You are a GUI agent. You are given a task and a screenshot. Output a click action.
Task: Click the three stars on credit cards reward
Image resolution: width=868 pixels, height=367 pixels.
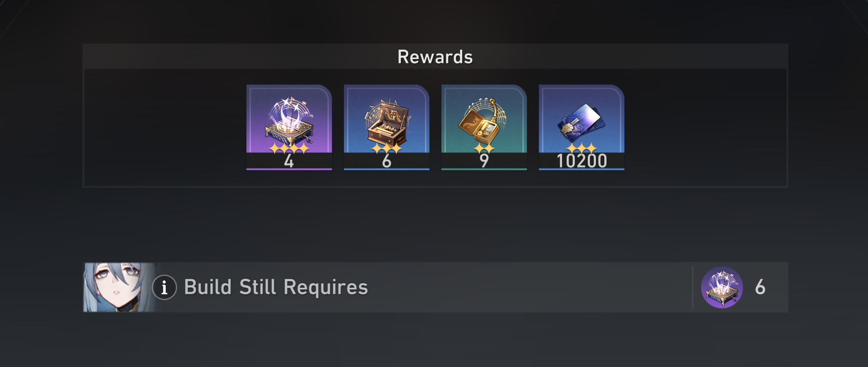581,148
